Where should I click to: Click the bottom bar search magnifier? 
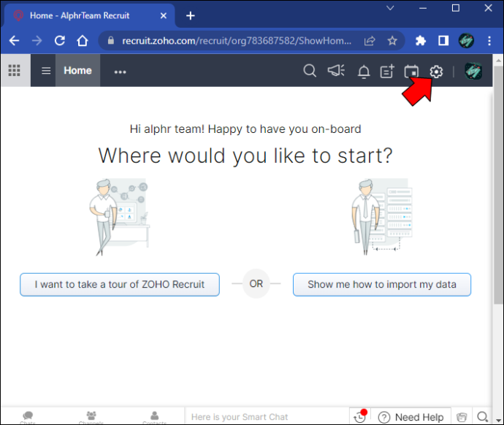point(483,417)
